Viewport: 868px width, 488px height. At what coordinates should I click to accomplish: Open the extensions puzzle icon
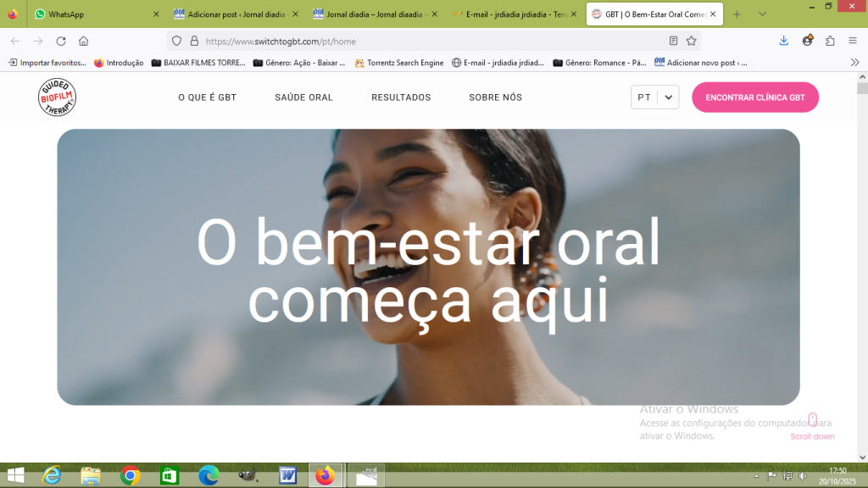(x=830, y=41)
